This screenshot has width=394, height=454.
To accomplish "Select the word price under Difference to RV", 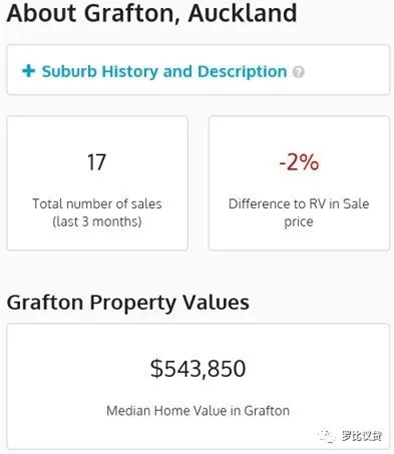I will click(299, 222).
